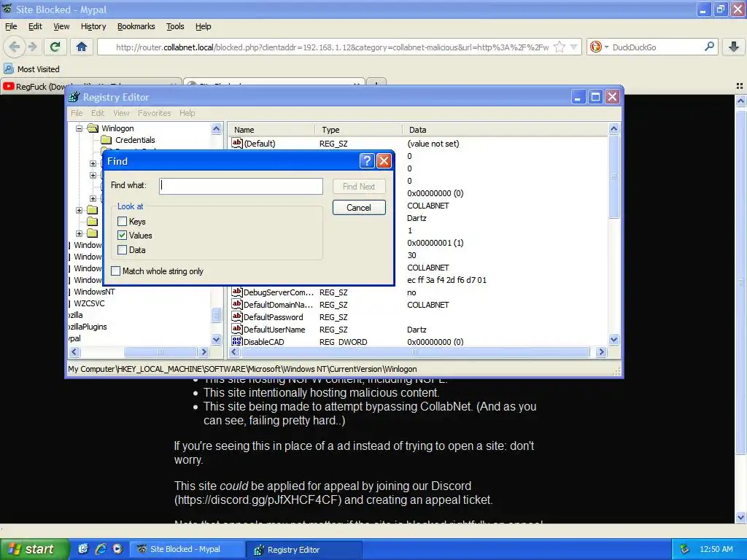
Task: Cancel the Find dialog
Action: coord(359,208)
